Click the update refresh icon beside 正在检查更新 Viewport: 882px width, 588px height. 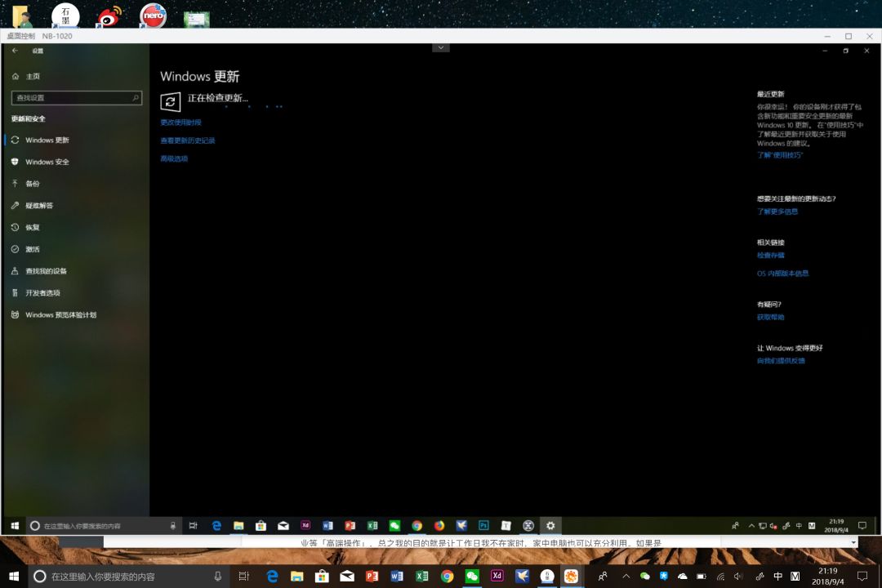point(171,102)
